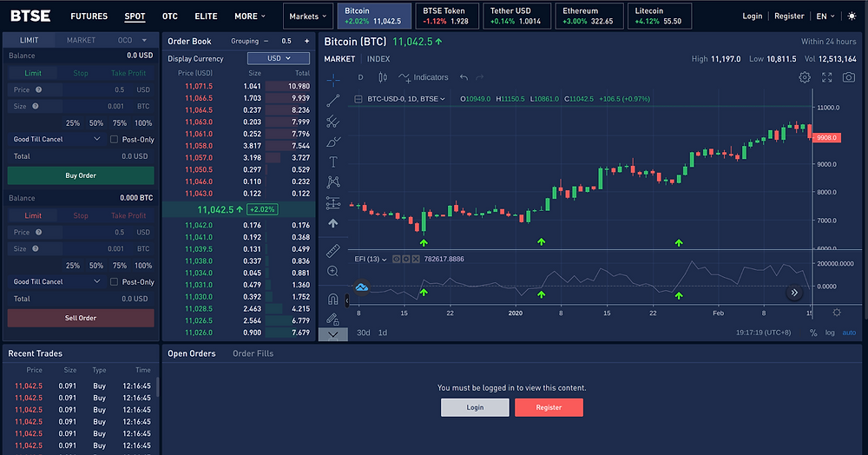Toggle magnet mode on chart
This screenshot has width=868, height=455.
coord(333,299)
